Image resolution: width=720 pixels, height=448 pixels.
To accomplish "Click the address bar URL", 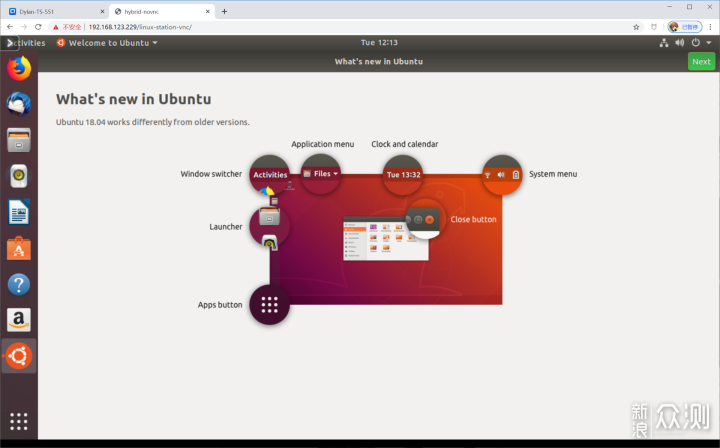I will pos(140,27).
